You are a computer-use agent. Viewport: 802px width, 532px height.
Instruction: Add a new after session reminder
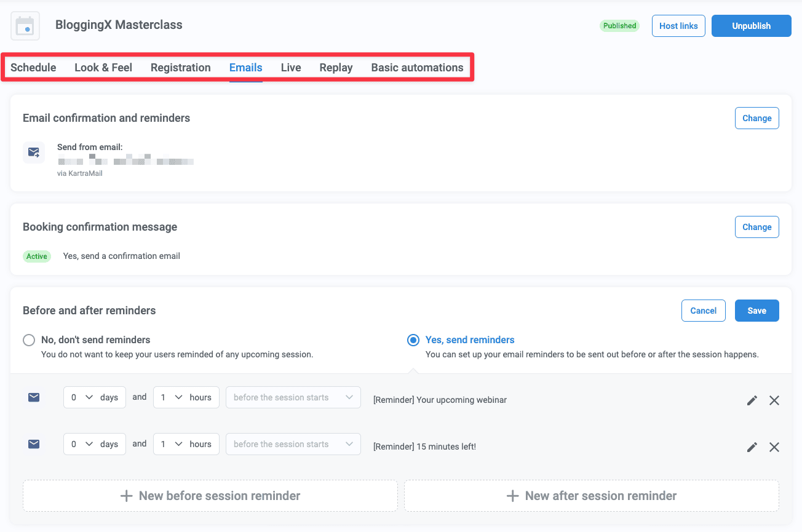coord(592,496)
